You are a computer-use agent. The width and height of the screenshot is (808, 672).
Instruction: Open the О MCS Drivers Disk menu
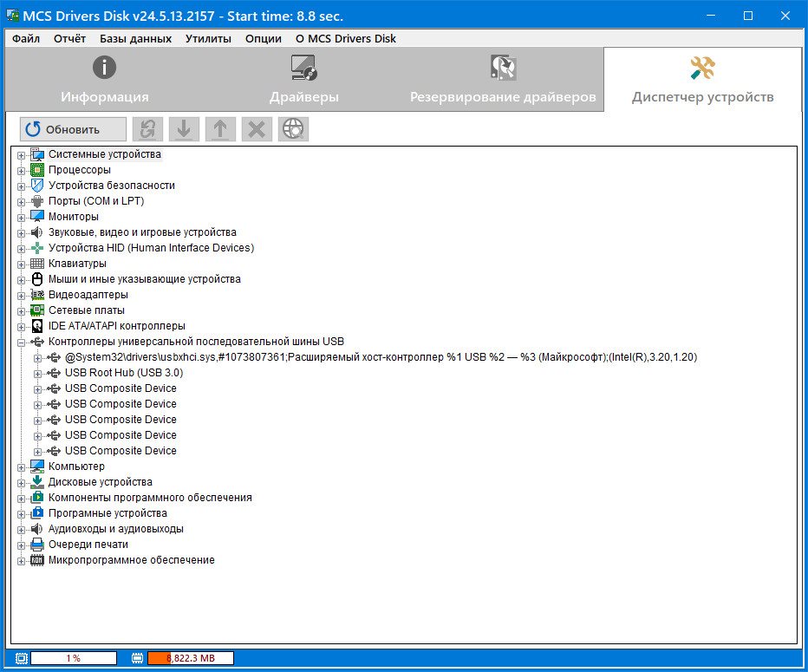[346, 39]
